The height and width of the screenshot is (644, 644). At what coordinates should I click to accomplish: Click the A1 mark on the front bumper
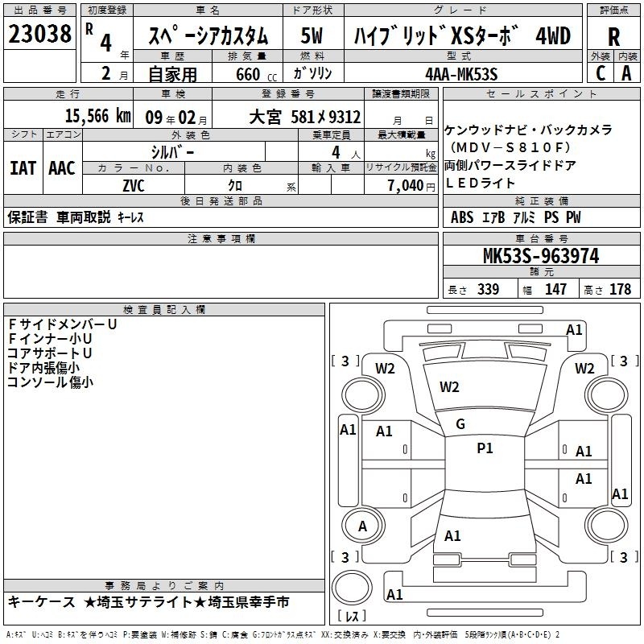point(574,329)
